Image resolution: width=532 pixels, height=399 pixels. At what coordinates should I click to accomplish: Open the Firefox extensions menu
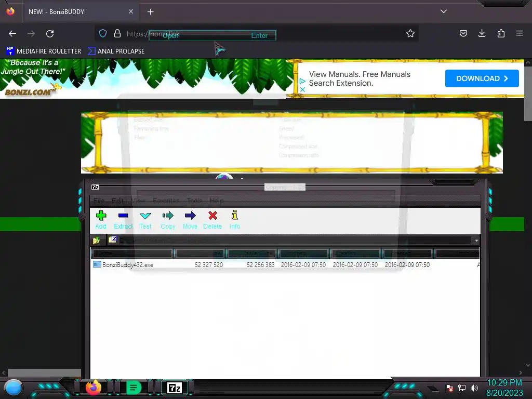click(x=501, y=33)
